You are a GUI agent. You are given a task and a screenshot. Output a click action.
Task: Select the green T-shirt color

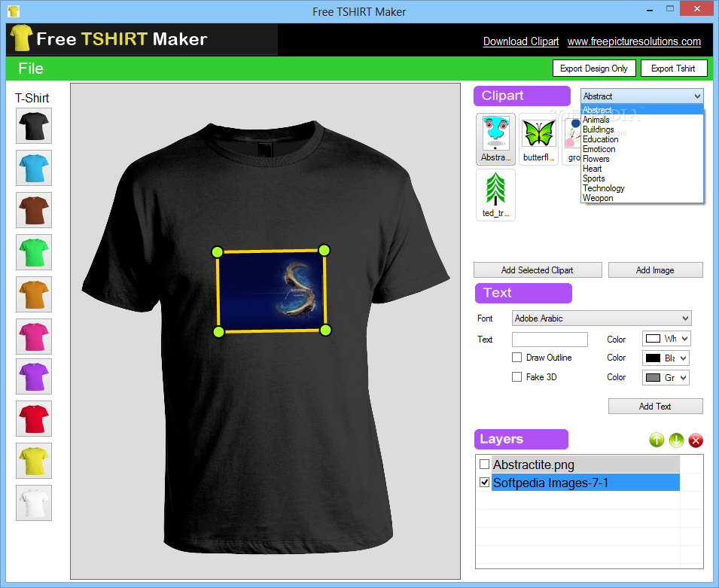coord(34,252)
